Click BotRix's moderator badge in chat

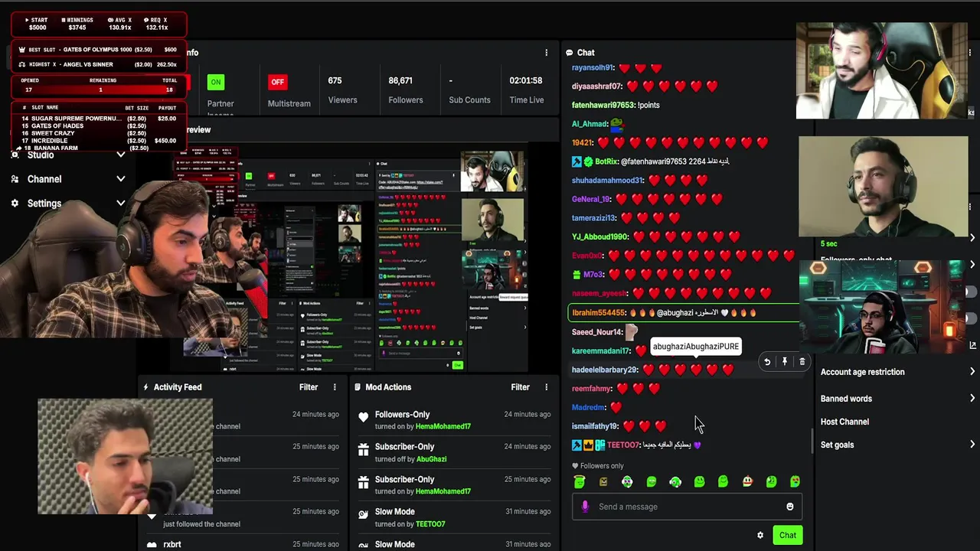(577, 162)
